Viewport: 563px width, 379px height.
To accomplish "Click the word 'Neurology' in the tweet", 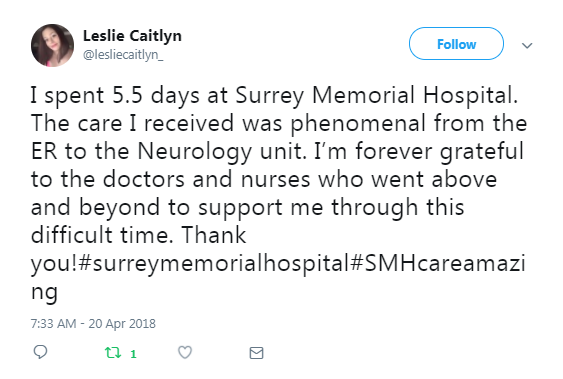I will coord(195,151).
